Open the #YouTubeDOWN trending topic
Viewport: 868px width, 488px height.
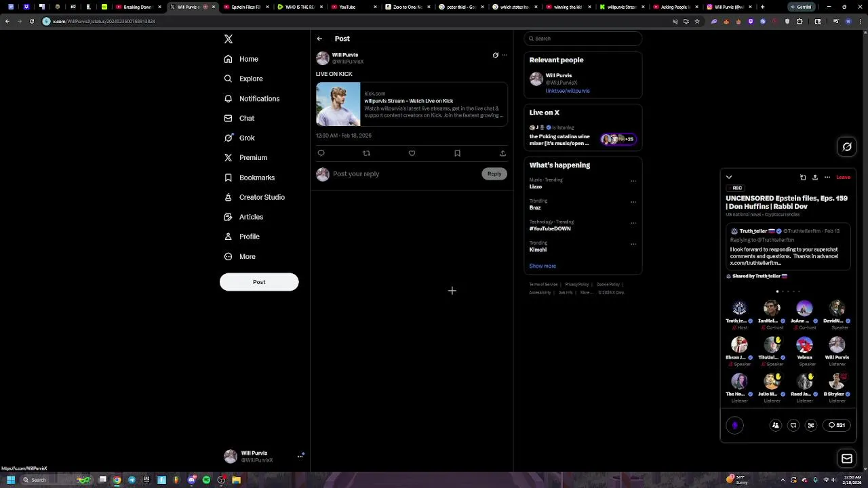click(550, 229)
